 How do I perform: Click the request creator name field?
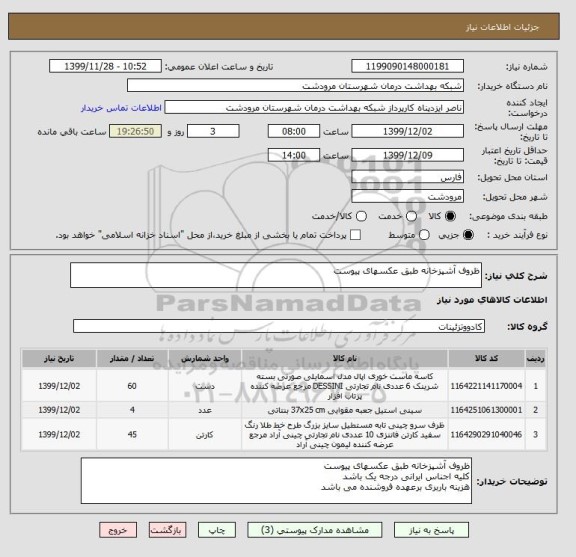[314, 108]
